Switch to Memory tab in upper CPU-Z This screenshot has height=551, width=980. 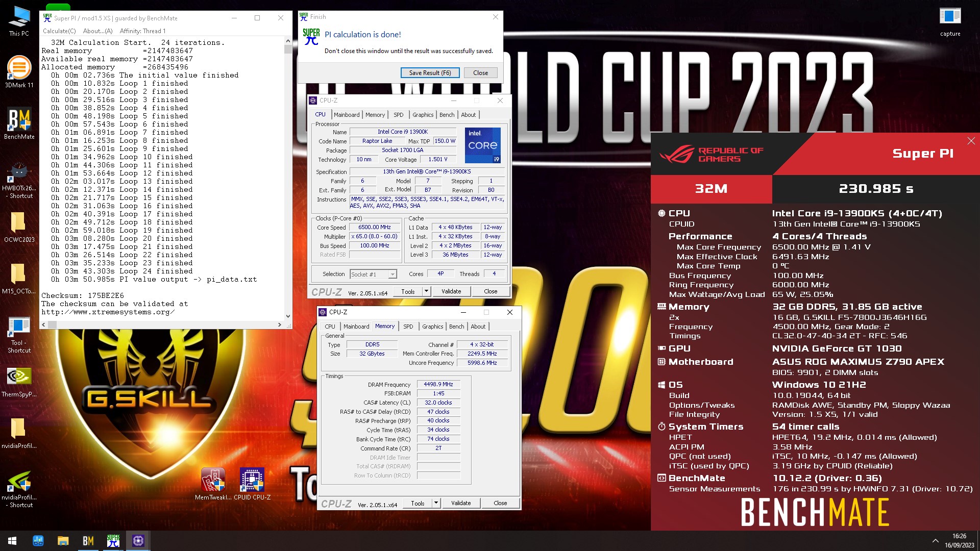pyautogui.click(x=375, y=115)
